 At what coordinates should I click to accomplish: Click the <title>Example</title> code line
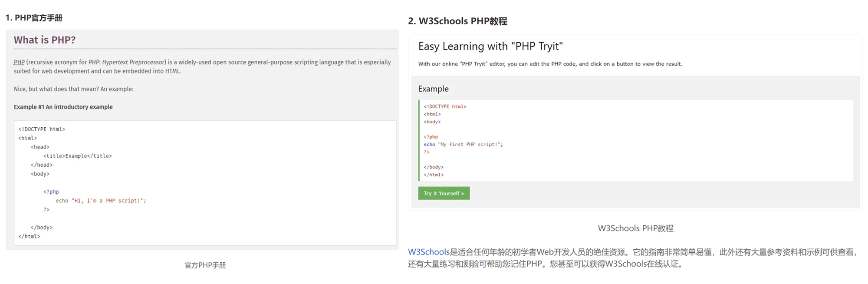click(x=77, y=156)
